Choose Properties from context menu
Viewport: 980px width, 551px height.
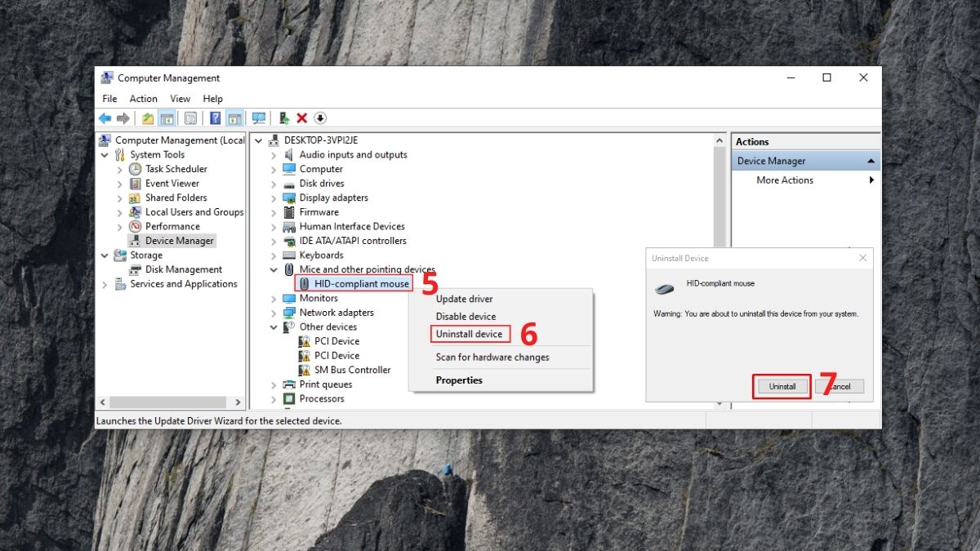[x=459, y=380]
